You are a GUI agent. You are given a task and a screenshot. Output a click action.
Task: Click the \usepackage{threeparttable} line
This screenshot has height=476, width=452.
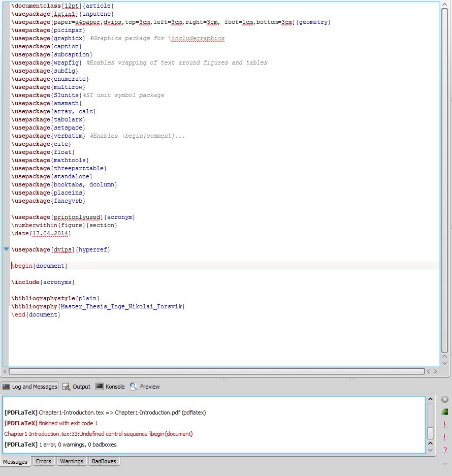59,168
